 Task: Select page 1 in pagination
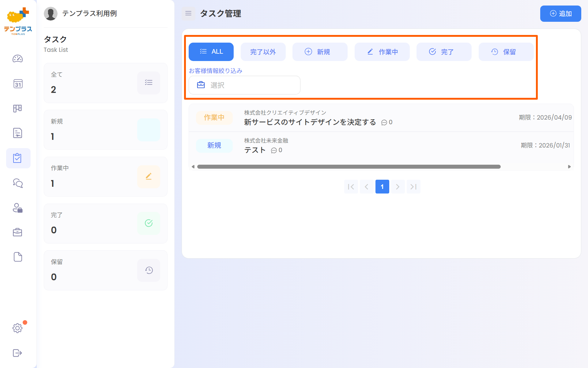point(382,186)
